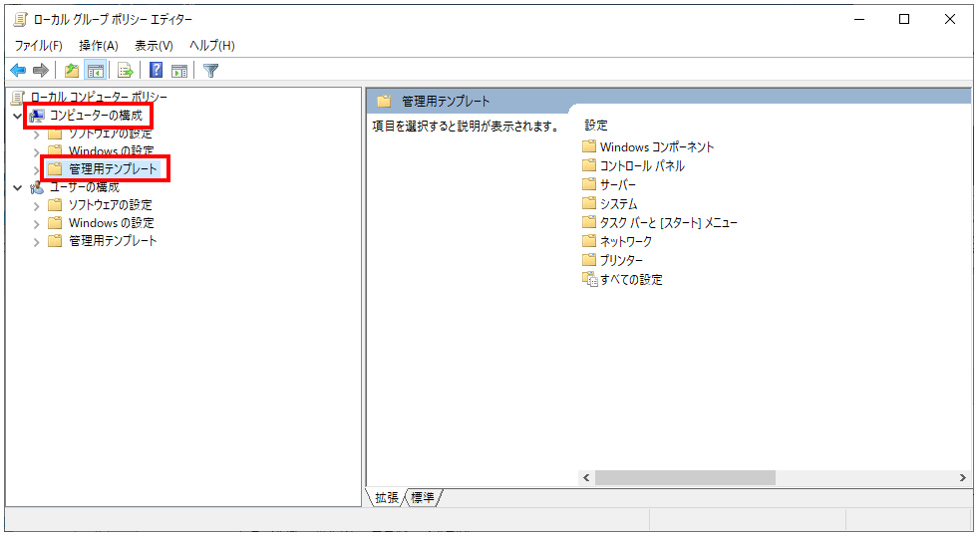Select the Windows コンポーネント list entry text
980x538 pixels.
pyautogui.click(x=657, y=147)
